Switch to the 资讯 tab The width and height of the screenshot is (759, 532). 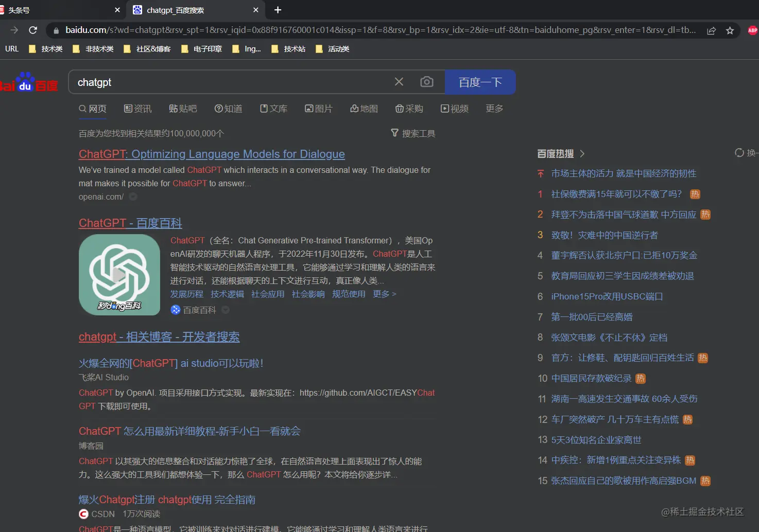[x=138, y=109]
